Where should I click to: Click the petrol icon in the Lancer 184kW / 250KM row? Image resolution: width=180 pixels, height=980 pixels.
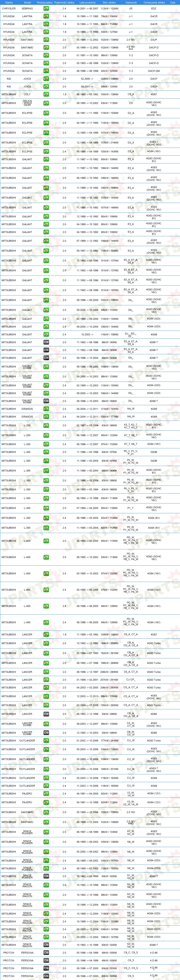click(46, 643)
